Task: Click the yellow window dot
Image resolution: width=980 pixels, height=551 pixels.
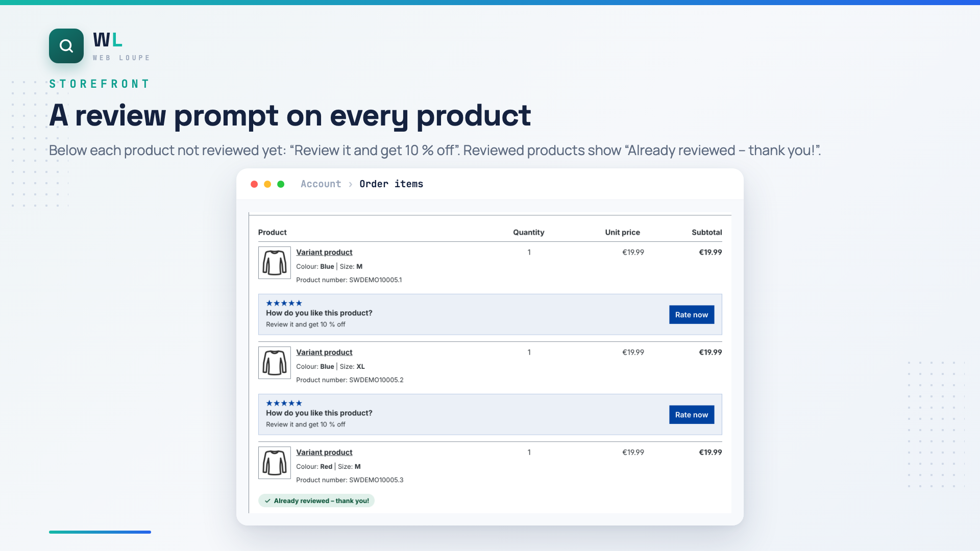Action: [x=267, y=184]
